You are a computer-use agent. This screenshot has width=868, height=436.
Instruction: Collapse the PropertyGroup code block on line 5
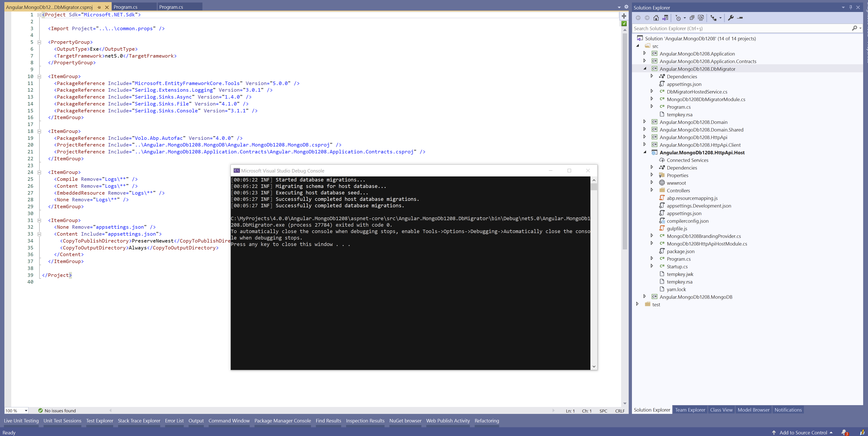click(x=39, y=42)
